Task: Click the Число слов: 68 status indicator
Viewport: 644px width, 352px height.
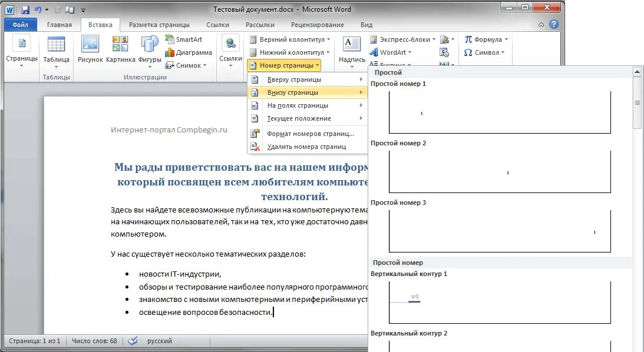Action: 94,341
